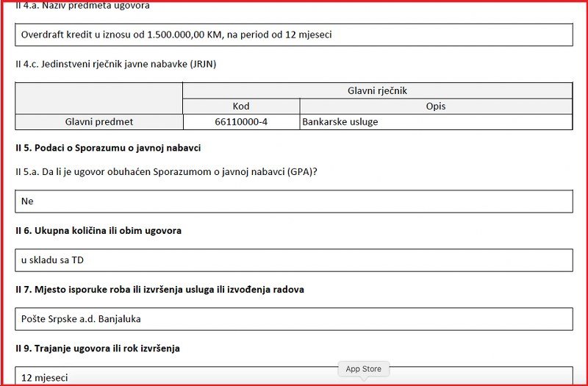Click the Overdraft kredit contract name field
The image size is (588, 386).
293,35
